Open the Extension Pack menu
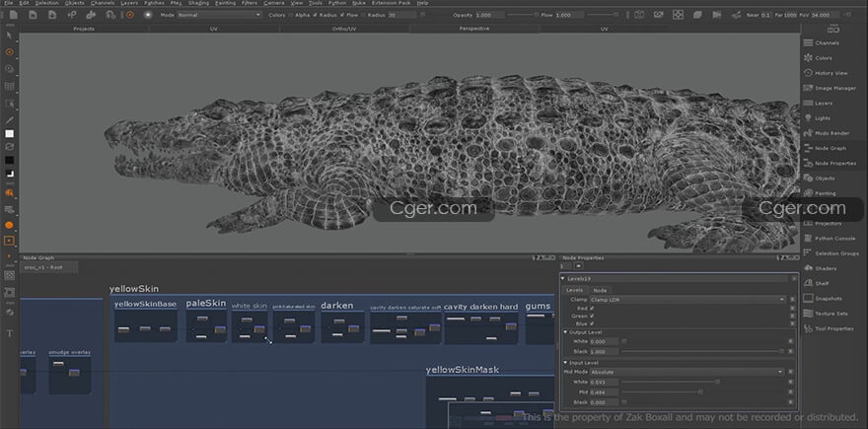The height and width of the screenshot is (429, 868). tap(391, 3)
